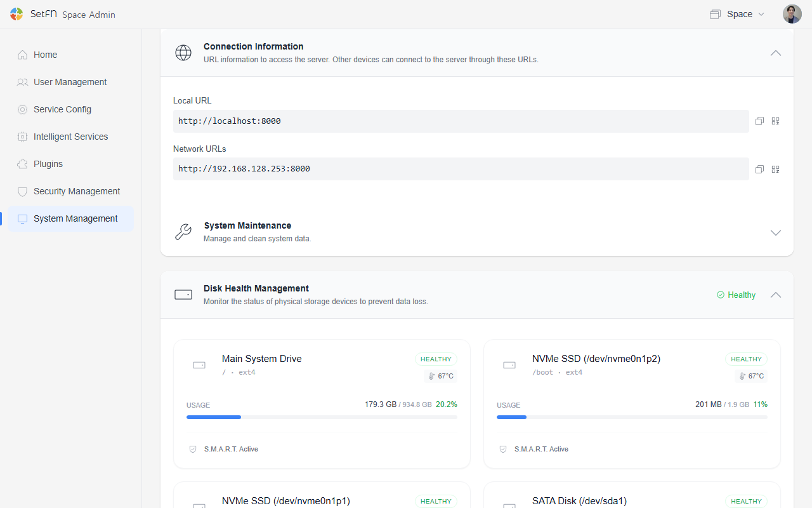This screenshot has height=508, width=812.
Task: Click HEALTHY badge on Main System Drive
Action: 436,359
